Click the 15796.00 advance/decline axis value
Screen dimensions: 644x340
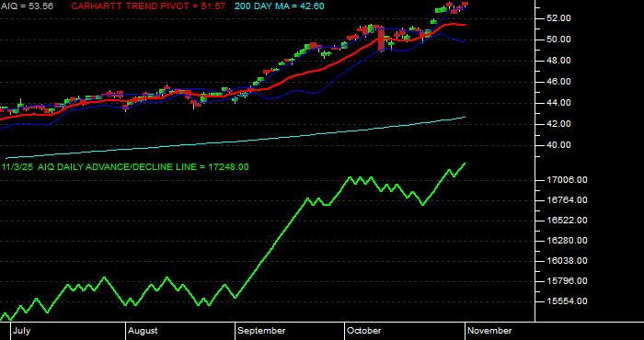pyautogui.click(x=567, y=281)
